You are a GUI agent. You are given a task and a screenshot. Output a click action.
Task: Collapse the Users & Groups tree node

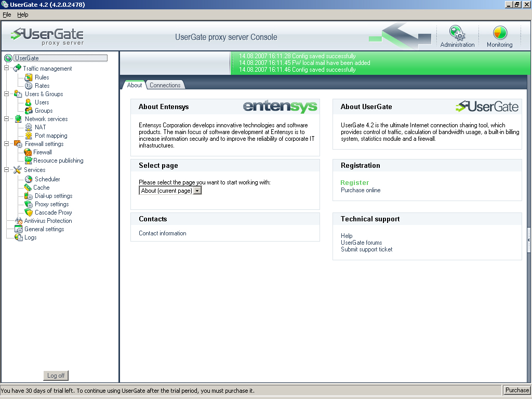point(6,94)
